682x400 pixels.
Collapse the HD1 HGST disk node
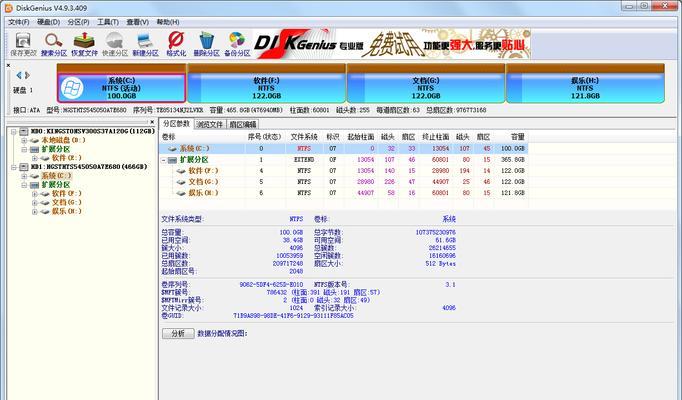tap(14, 167)
